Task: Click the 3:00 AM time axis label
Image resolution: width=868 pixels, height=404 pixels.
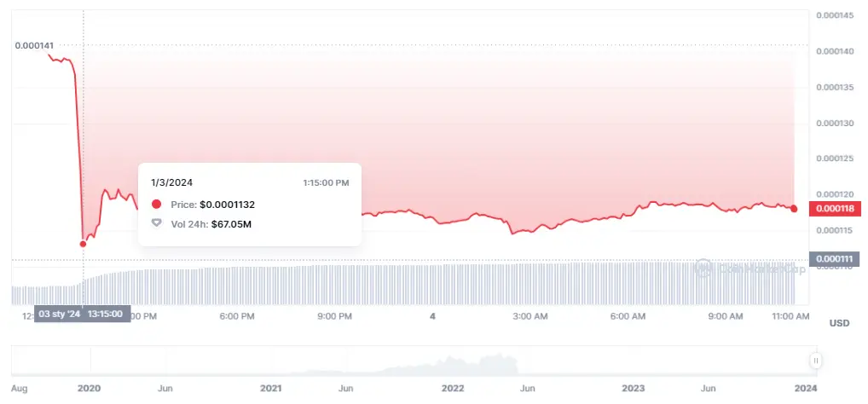Action: pos(529,316)
